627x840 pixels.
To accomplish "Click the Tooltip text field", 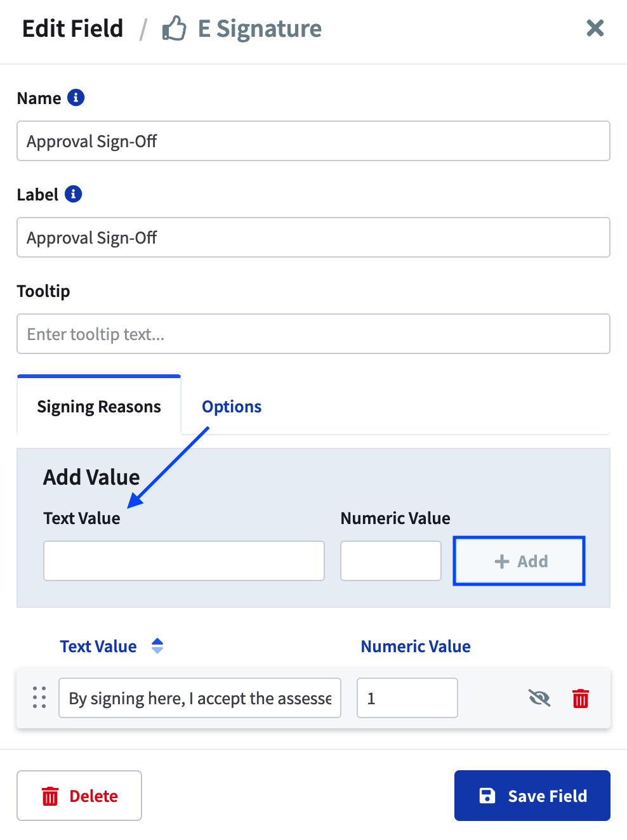I will pos(313,334).
